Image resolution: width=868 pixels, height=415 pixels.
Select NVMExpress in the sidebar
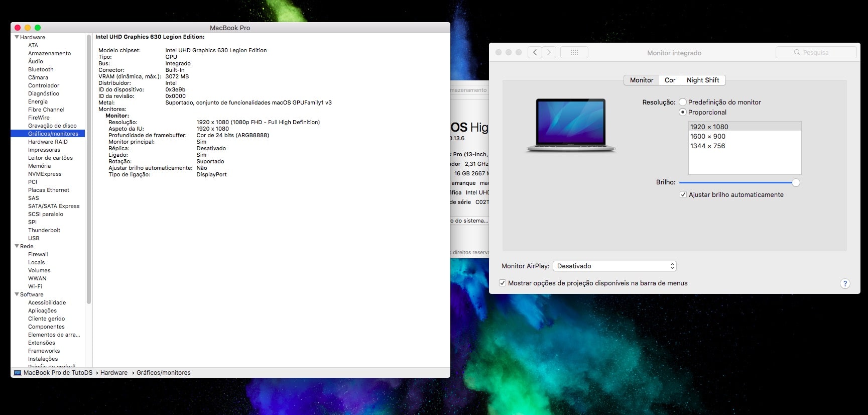(45, 174)
